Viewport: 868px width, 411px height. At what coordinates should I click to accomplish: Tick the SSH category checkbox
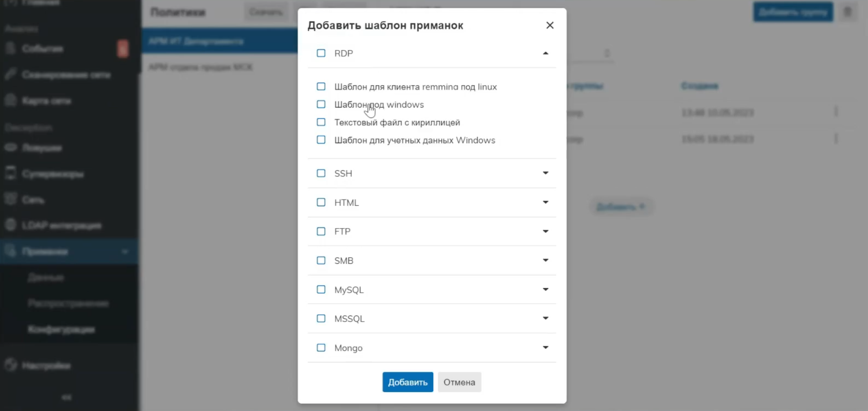pyautogui.click(x=321, y=173)
